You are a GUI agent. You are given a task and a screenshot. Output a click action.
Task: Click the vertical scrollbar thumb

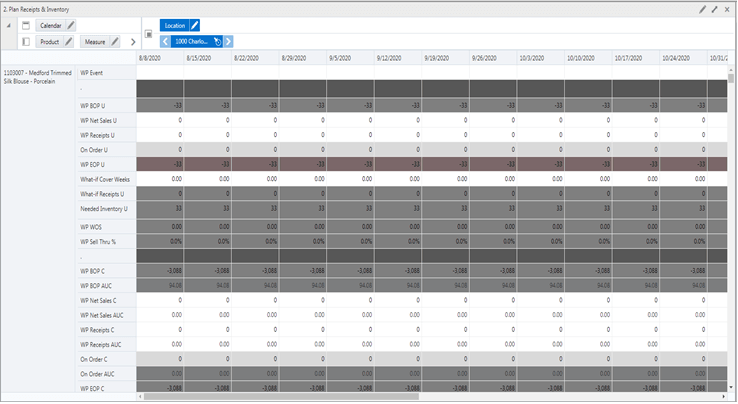point(731,78)
